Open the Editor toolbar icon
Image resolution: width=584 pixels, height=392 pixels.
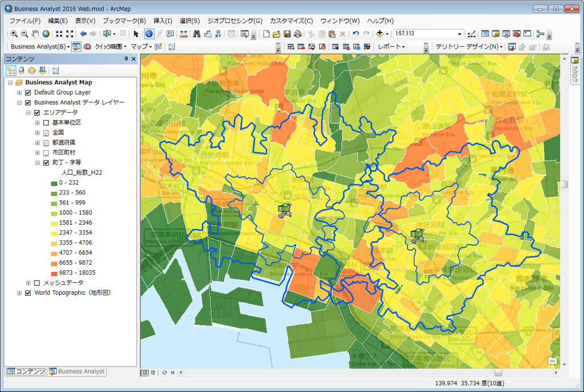471,34
